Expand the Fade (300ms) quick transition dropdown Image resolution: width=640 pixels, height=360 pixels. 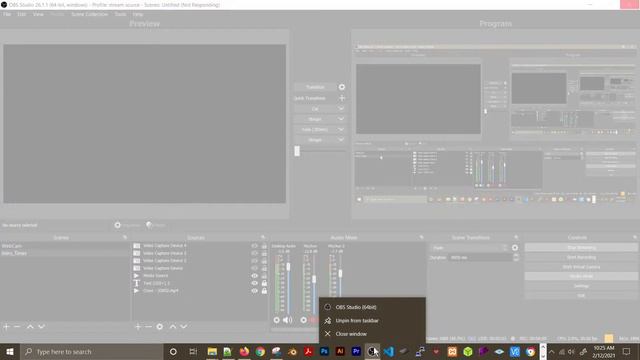point(341,129)
